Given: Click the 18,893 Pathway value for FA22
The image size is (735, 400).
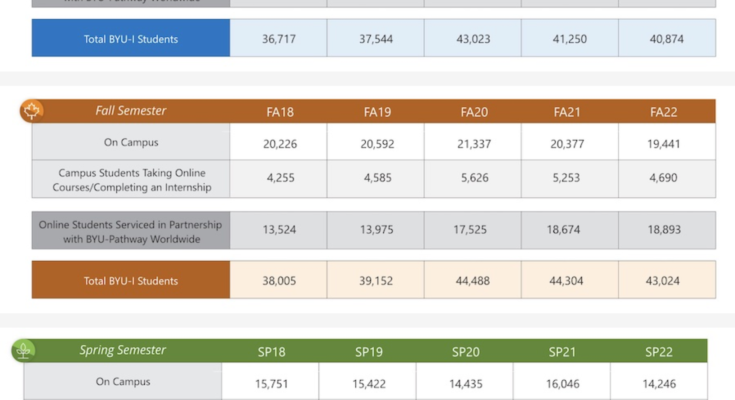Looking at the screenshot, I should pos(665,230).
